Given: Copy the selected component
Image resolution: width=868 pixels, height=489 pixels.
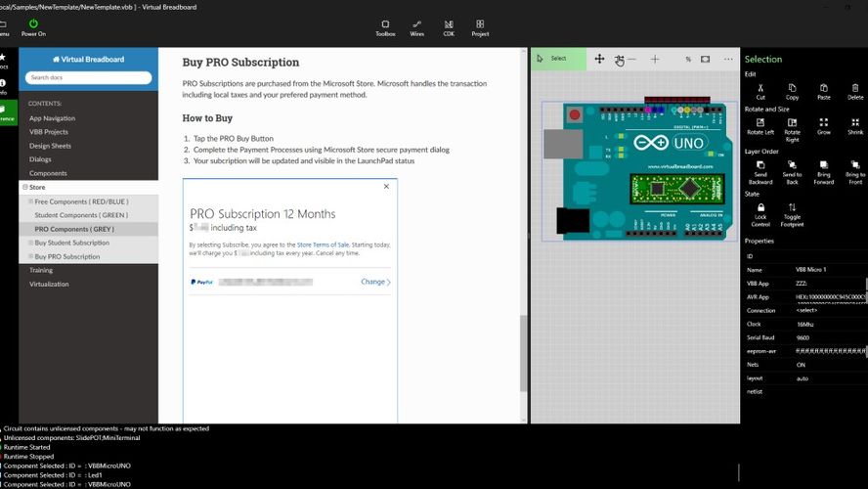Looking at the screenshot, I should [792, 91].
